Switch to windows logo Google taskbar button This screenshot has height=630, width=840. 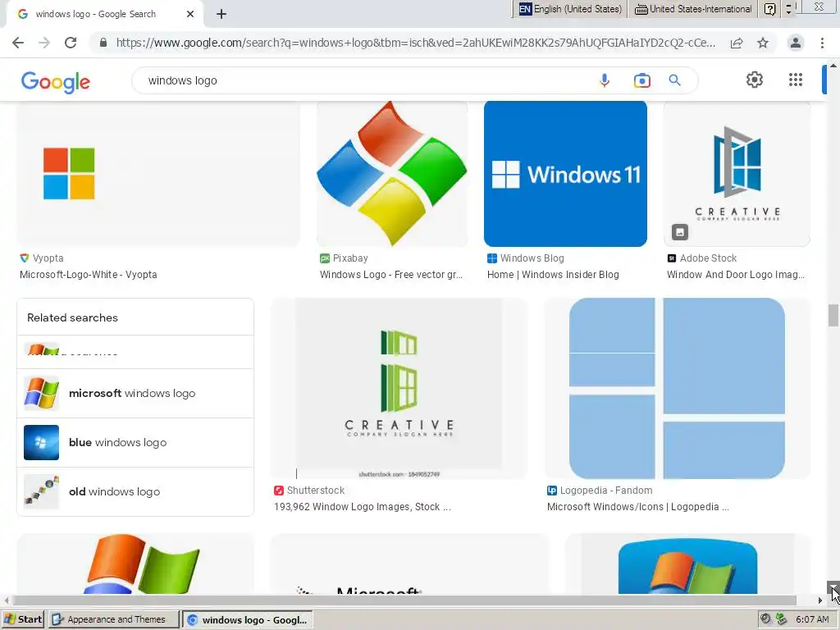pos(248,620)
